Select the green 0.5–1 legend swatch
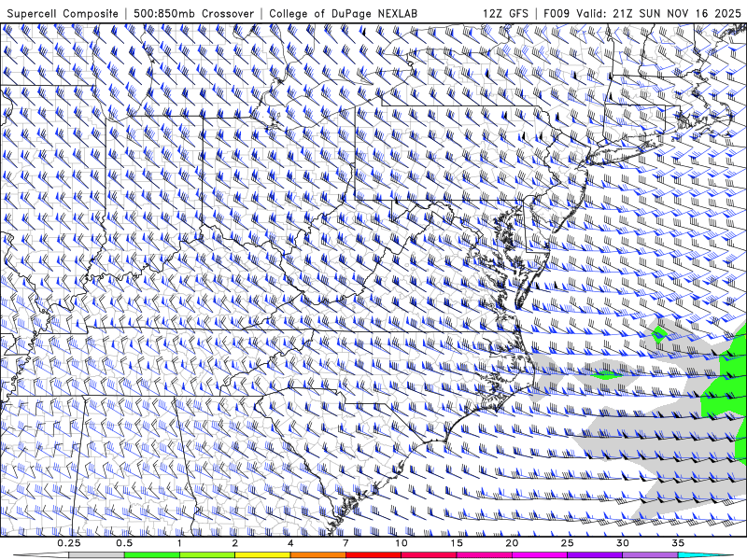The image size is (747, 560). (x=152, y=555)
